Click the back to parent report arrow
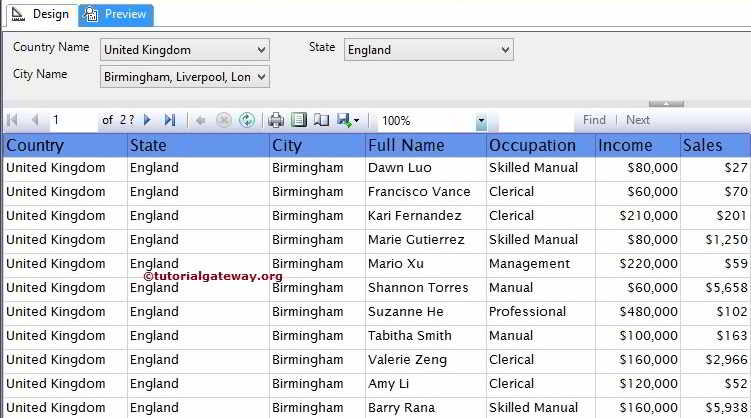Screen dimensions: 751x418 (201, 120)
